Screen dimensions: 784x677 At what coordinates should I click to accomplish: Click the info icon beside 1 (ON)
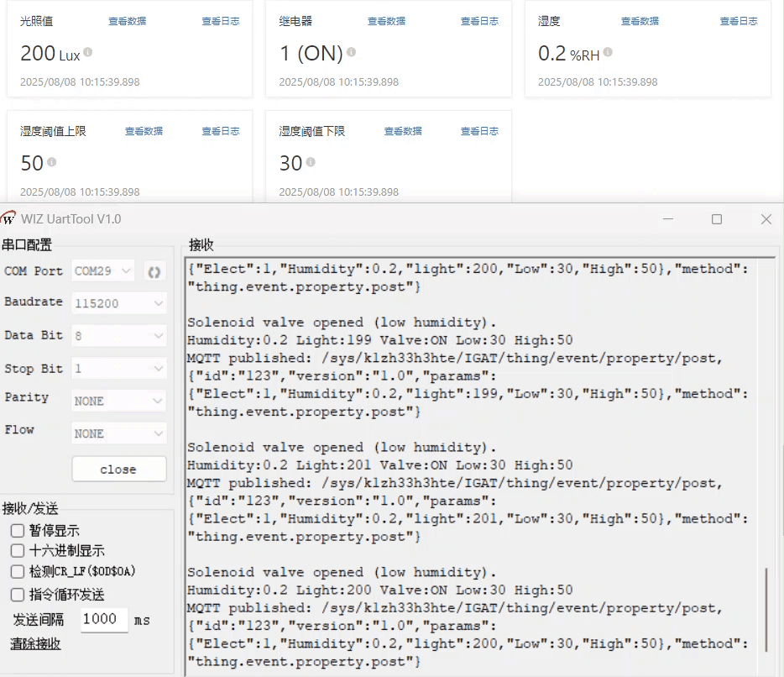(x=351, y=52)
